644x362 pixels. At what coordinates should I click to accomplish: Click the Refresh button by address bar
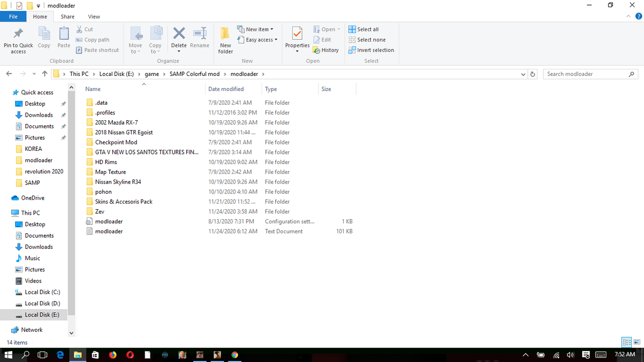(x=533, y=74)
